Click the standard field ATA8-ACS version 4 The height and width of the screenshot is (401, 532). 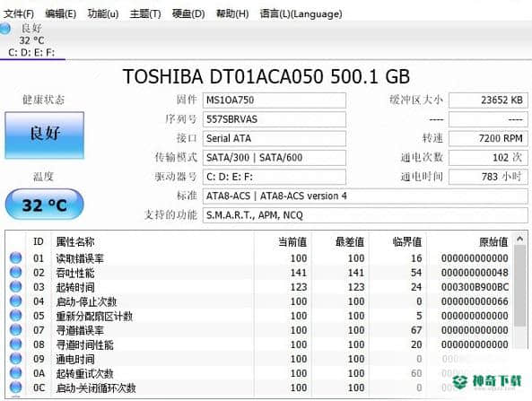[x=365, y=196]
